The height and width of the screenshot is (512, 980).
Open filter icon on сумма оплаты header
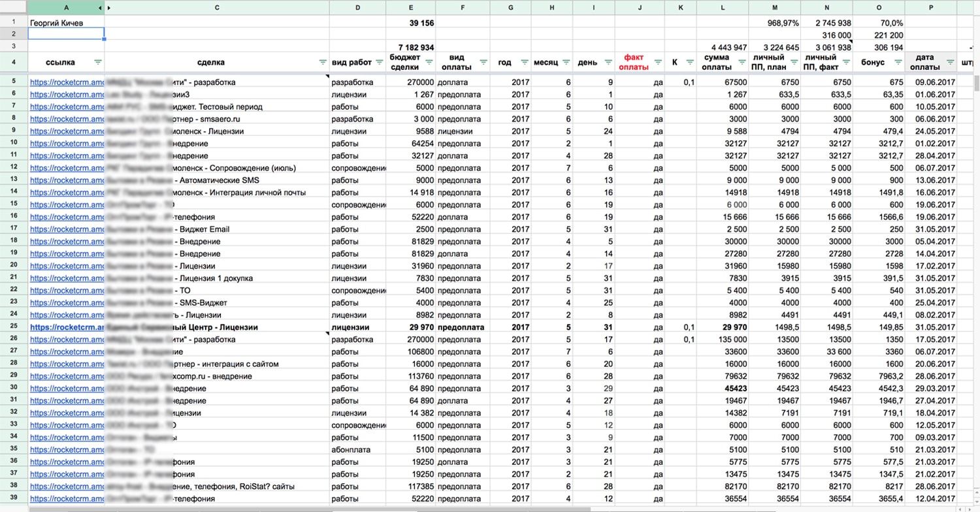coord(742,62)
